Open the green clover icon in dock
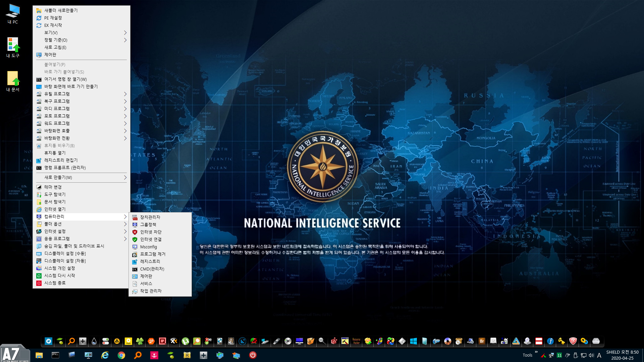This screenshot has width=644, height=362. [140, 341]
